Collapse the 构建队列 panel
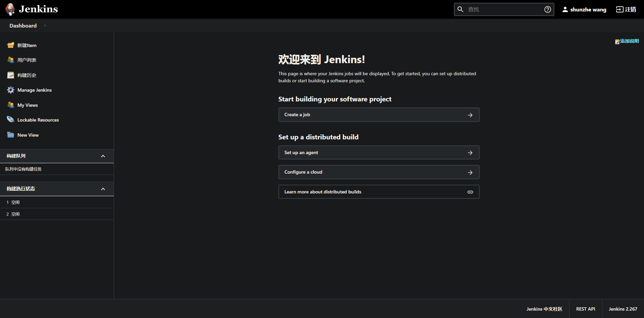Viewport: 644px width, 318px height. pyautogui.click(x=103, y=156)
